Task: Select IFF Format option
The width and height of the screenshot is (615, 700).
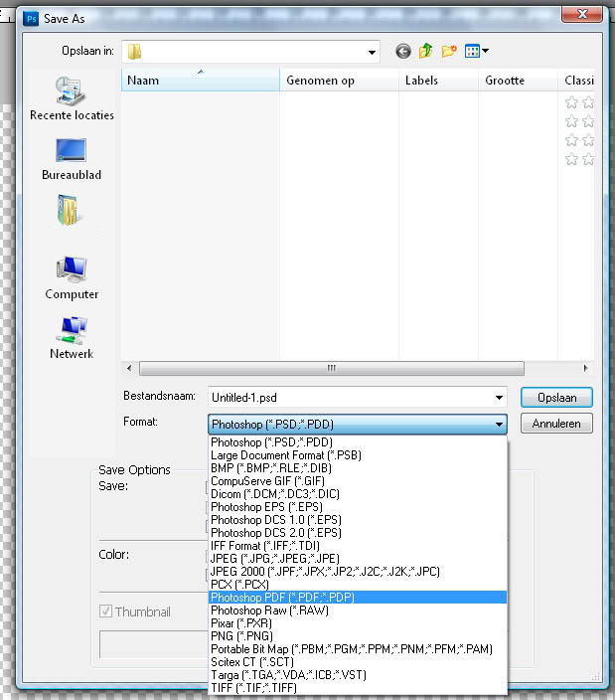Action: point(358,546)
